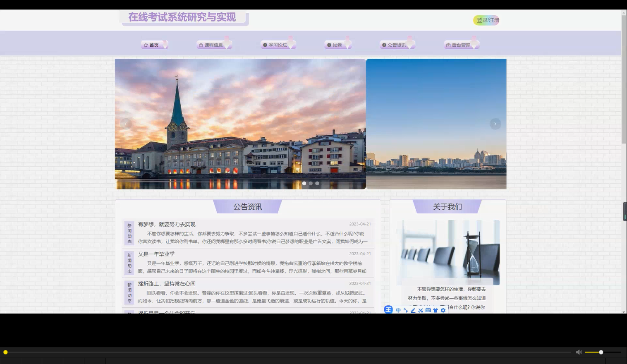The height and width of the screenshot is (364, 627).
Task: Click 新闻动态 tag beside 挫折路上 article
Action: pos(129,293)
